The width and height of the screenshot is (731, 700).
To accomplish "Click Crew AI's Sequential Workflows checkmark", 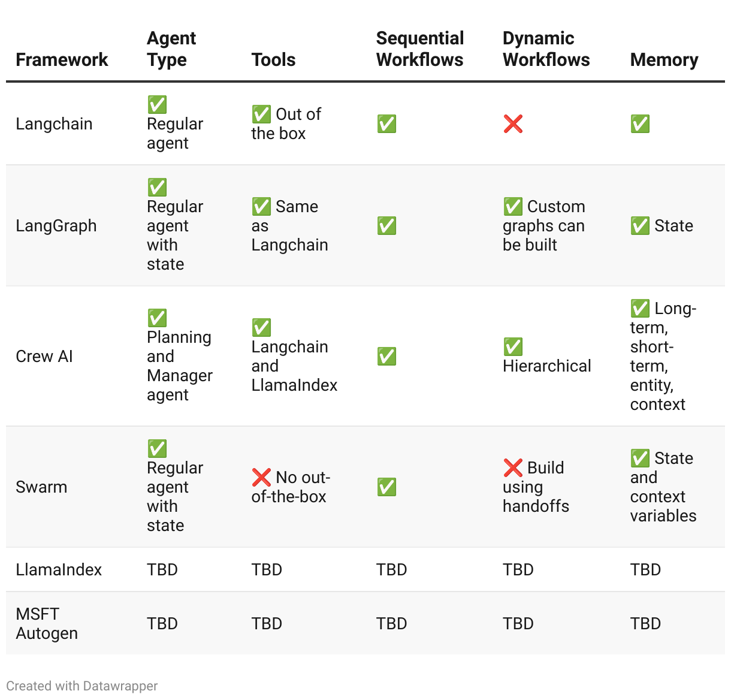I will tap(386, 357).
